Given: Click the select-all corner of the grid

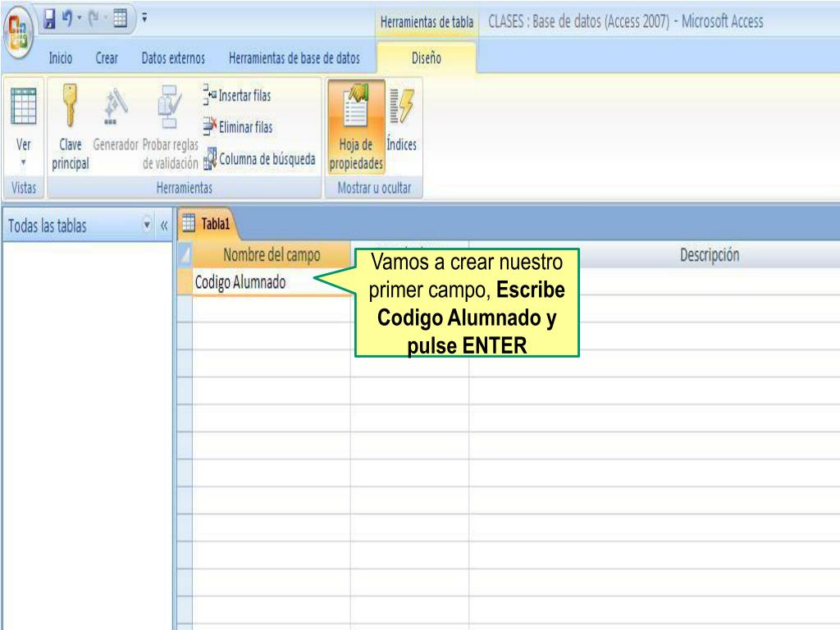Looking at the screenshot, I should click(185, 255).
